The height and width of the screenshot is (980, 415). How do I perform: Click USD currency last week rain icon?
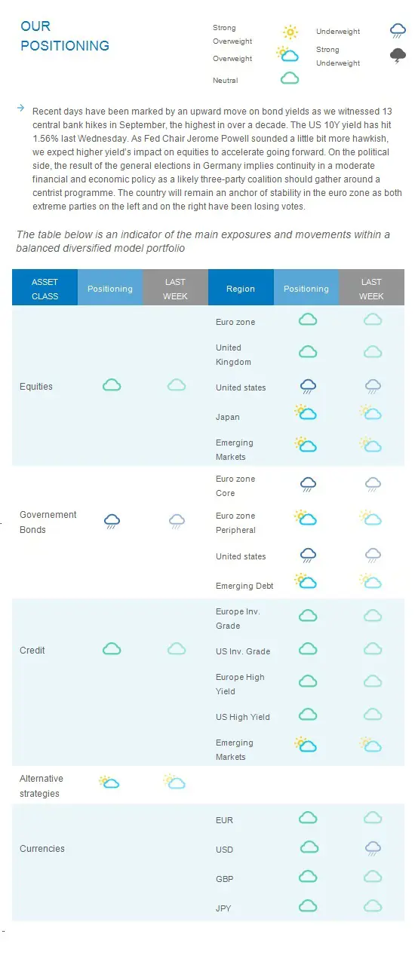pyautogui.click(x=372, y=848)
